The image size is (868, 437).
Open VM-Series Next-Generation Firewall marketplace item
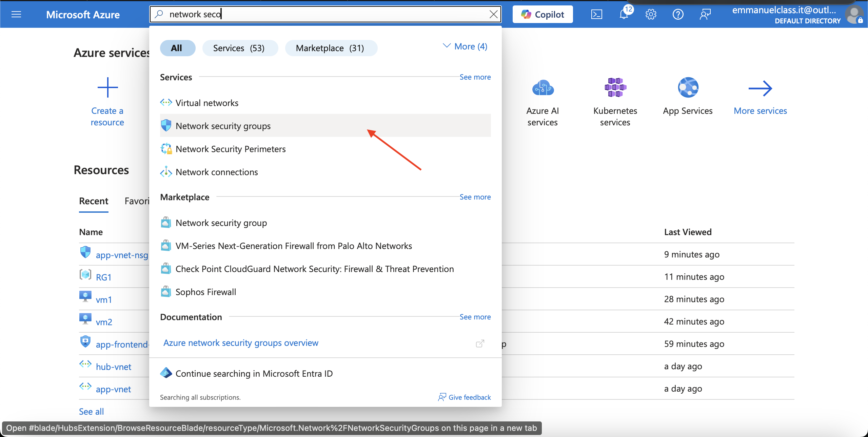[x=325, y=246]
